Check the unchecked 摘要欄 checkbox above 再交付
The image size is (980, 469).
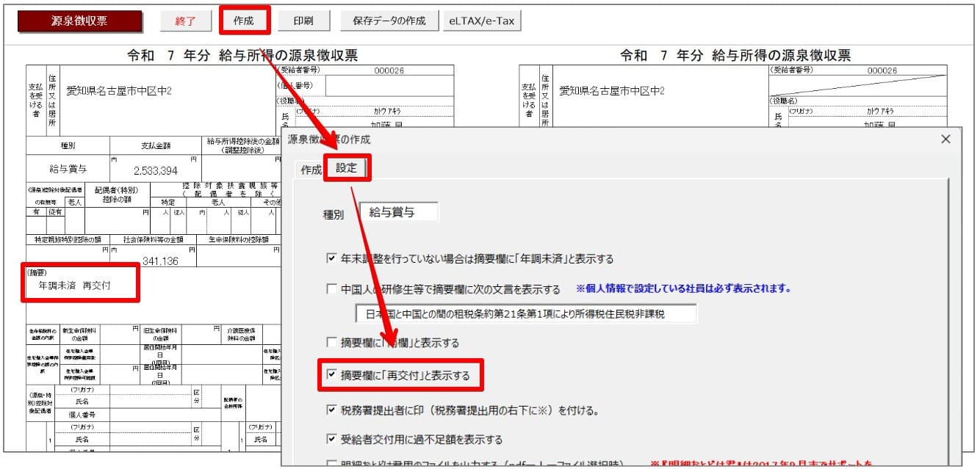331,343
